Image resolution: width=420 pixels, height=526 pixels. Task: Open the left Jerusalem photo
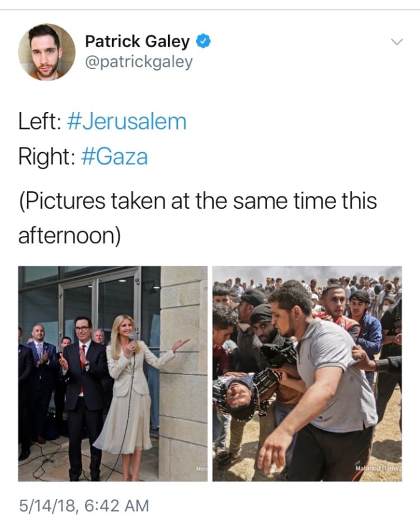113,374
